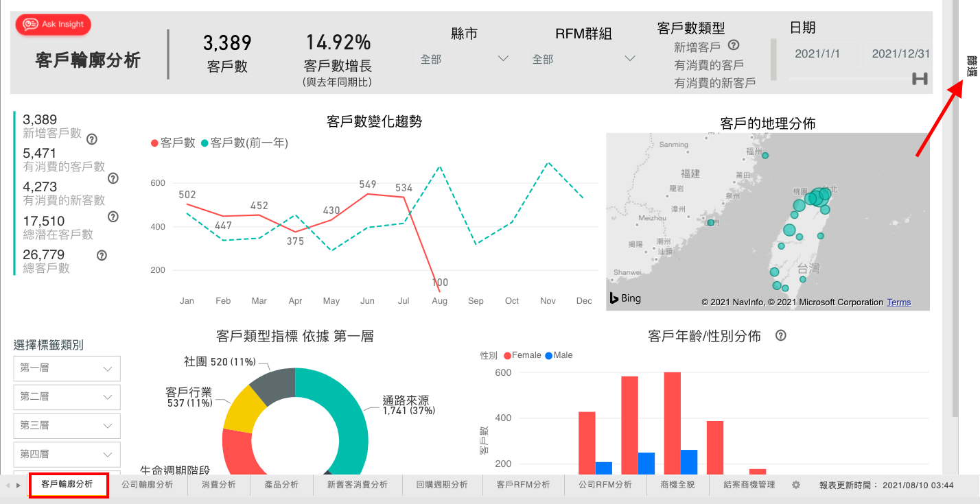Expand the 篩選 filter pane
980x504 pixels.
pyautogui.click(x=971, y=67)
